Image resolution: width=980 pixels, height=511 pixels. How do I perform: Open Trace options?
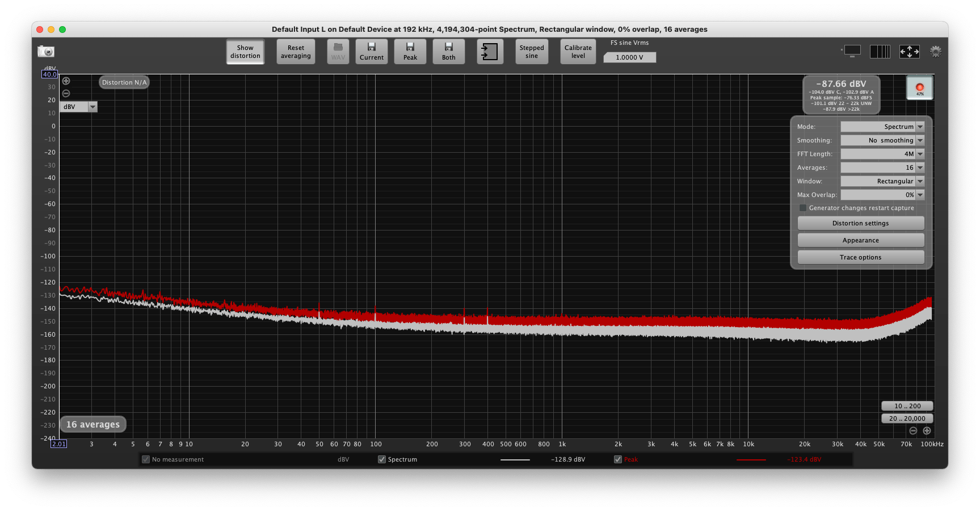pos(861,257)
